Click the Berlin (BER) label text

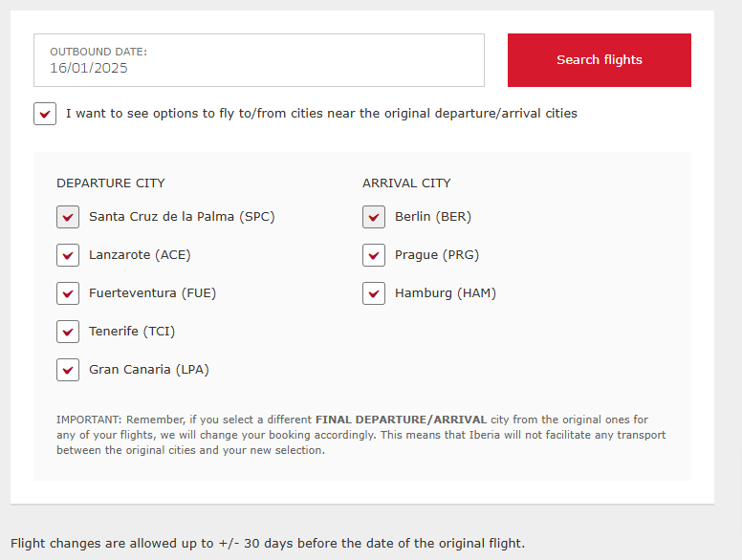[433, 217]
